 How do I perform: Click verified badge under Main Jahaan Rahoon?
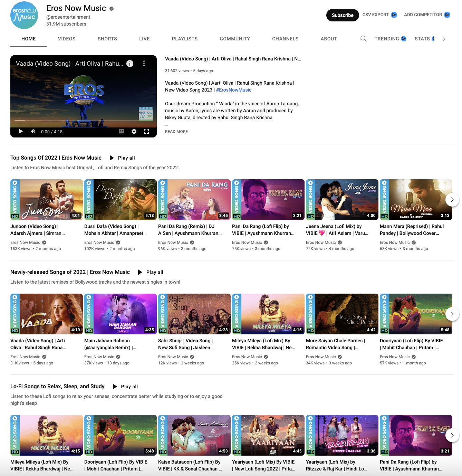point(118,357)
